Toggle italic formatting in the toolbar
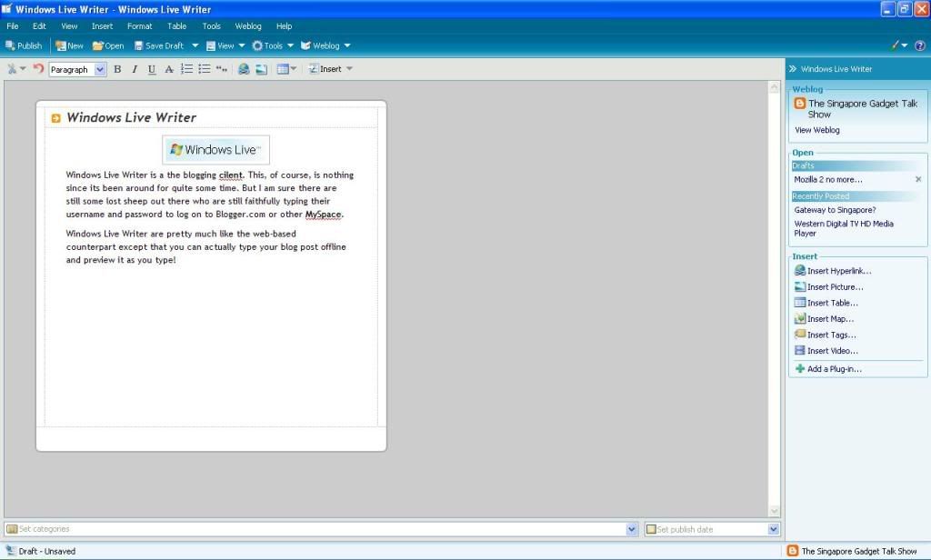Viewport: 931px width, 560px height. (135, 69)
